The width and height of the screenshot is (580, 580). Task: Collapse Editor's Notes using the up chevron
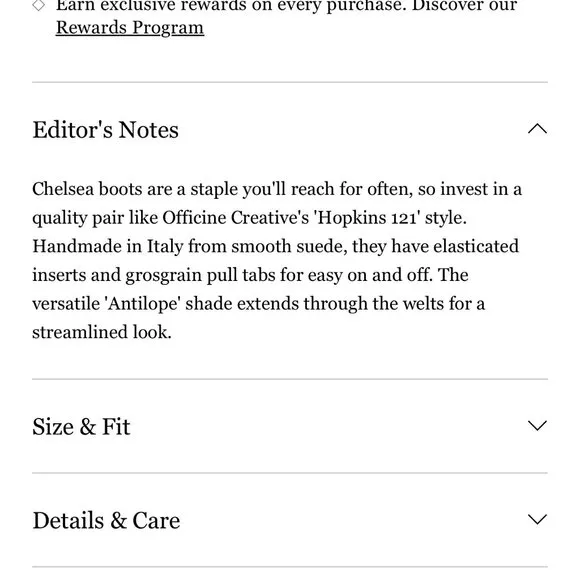point(537,129)
